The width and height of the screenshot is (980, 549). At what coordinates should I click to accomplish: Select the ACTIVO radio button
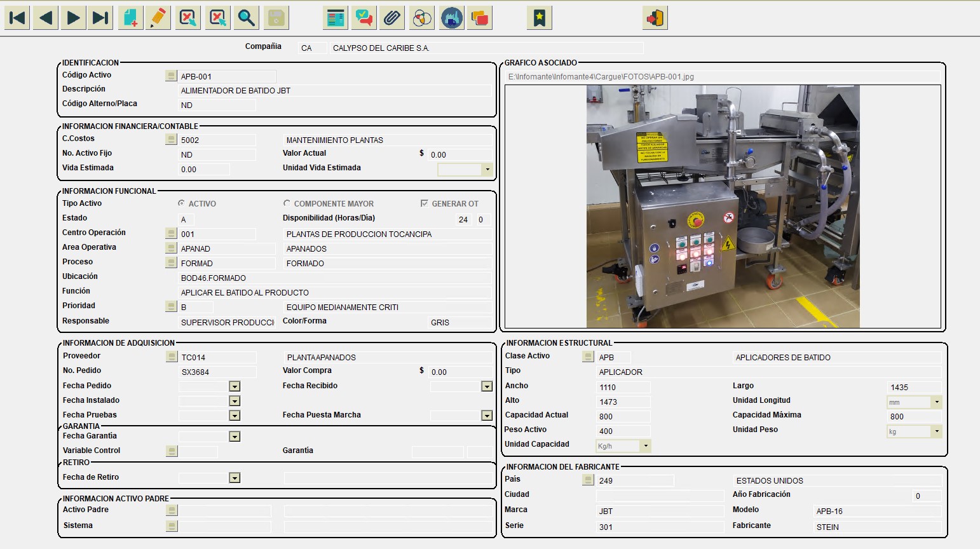pyautogui.click(x=182, y=203)
